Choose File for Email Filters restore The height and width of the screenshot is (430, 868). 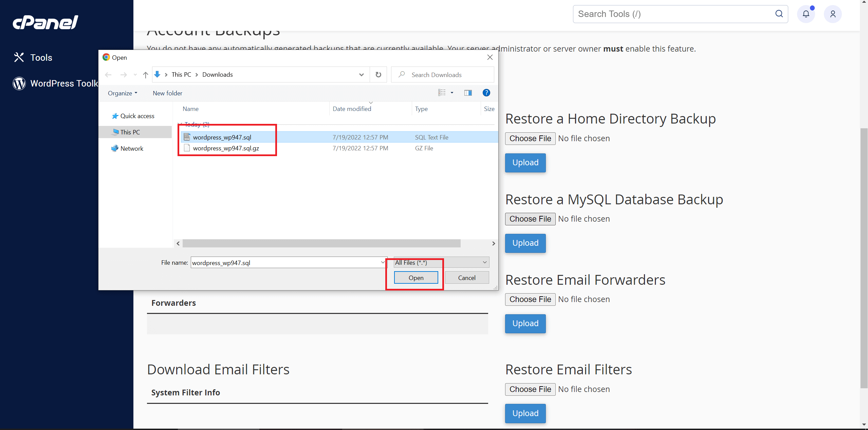coord(530,390)
